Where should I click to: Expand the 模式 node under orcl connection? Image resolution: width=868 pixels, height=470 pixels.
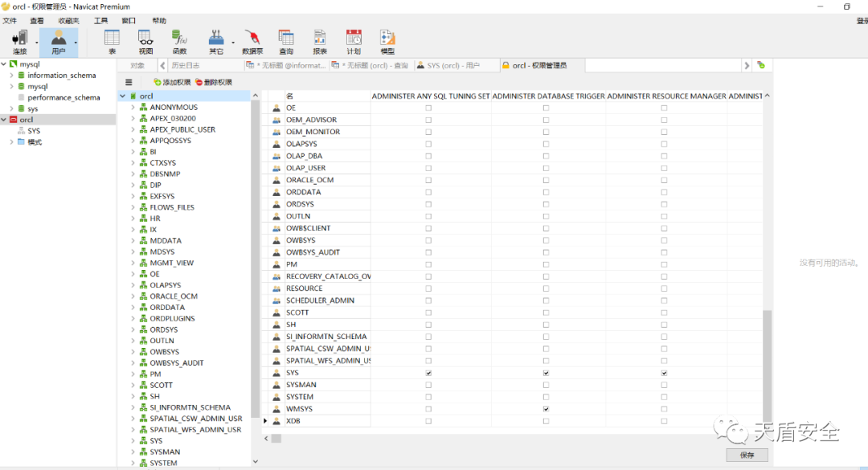[11, 142]
